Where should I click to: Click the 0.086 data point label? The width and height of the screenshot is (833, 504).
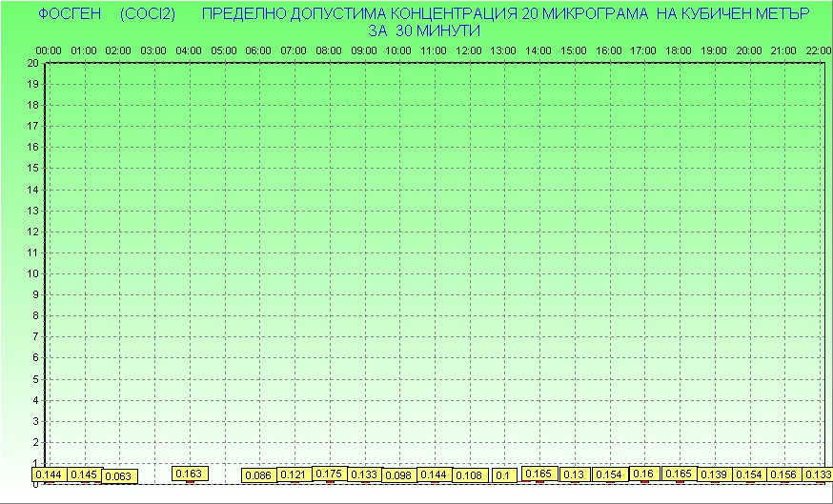click(x=258, y=475)
